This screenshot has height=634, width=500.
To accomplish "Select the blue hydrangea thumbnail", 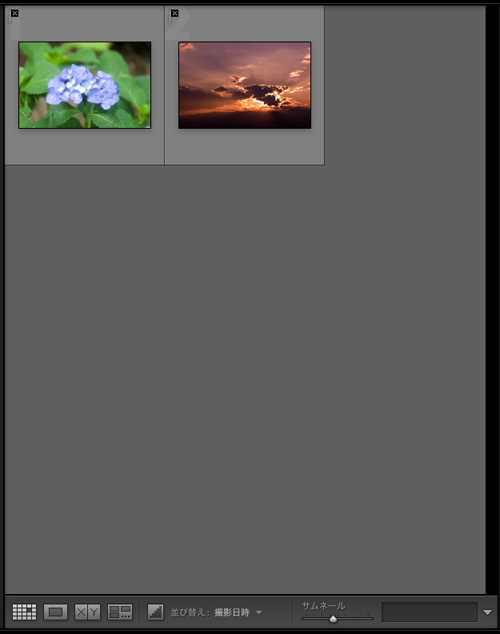I will 84,85.
